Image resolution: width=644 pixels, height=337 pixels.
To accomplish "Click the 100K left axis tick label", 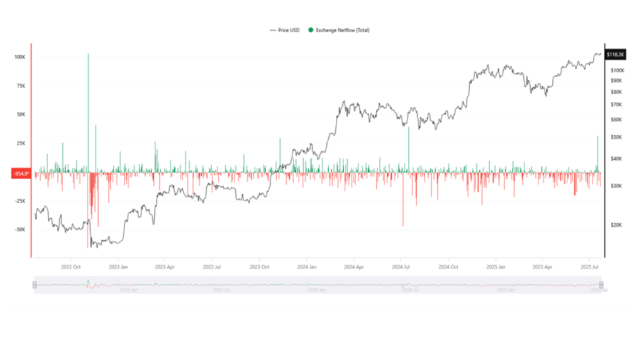I will click(x=19, y=57).
